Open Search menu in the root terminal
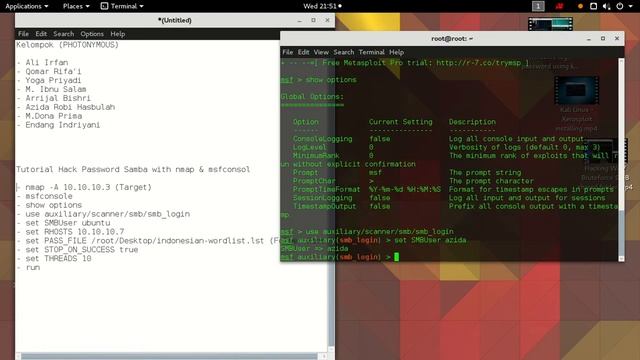Image resolution: width=640 pixels, height=360 pixels. click(344, 52)
